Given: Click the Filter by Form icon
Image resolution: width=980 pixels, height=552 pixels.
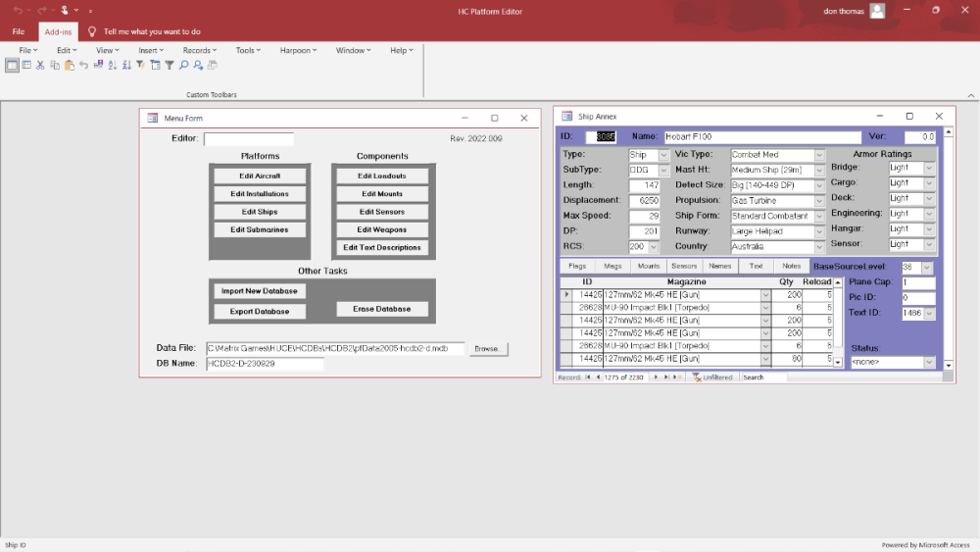Looking at the screenshot, I should pyautogui.click(x=155, y=65).
